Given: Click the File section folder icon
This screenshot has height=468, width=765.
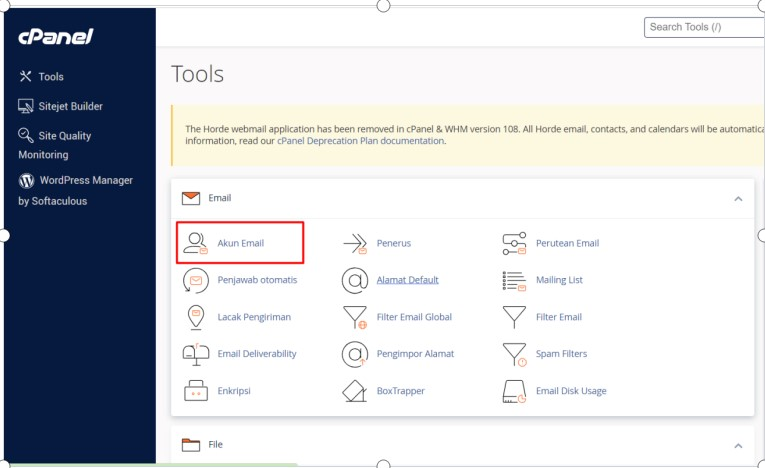Looking at the screenshot, I should click(x=191, y=445).
